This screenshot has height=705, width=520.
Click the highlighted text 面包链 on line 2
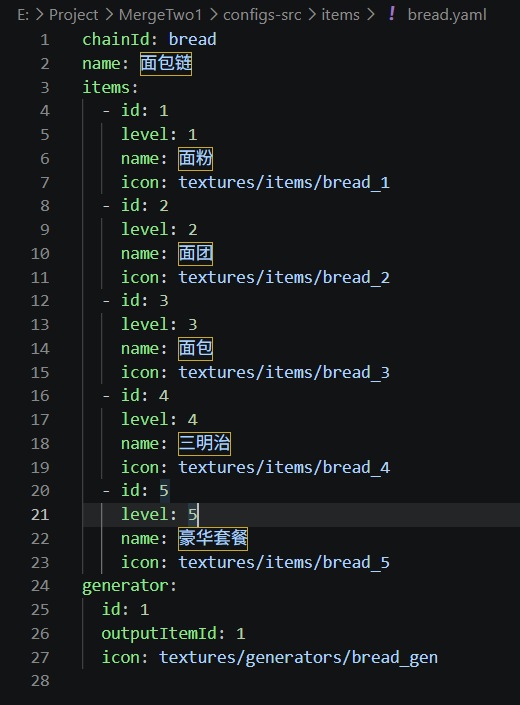(x=166, y=63)
